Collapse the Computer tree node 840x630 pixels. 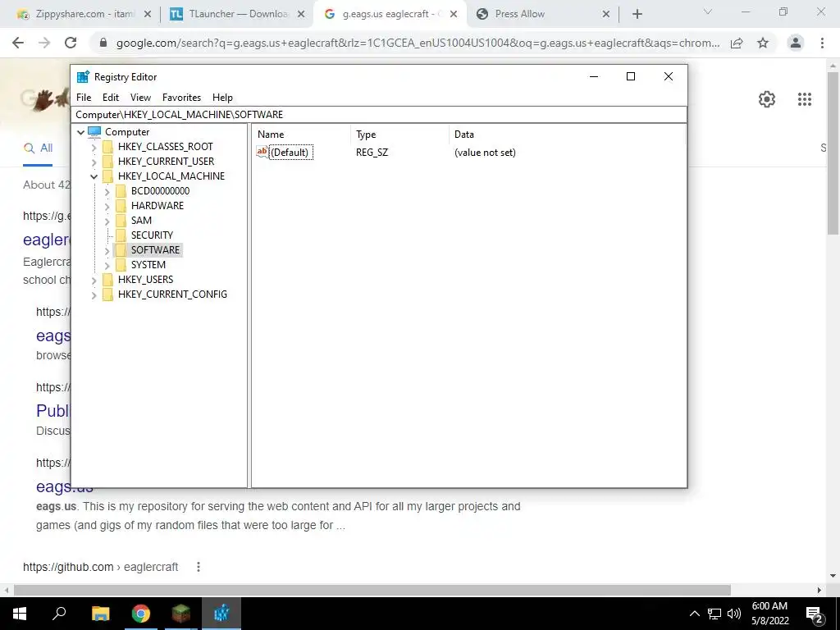click(81, 132)
